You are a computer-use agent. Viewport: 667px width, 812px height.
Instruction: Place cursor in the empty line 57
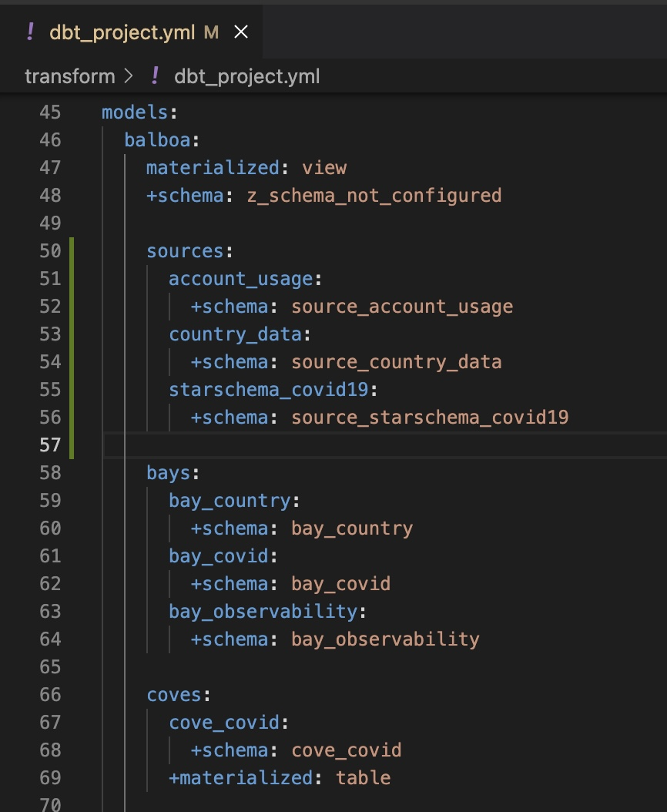(x=384, y=445)
